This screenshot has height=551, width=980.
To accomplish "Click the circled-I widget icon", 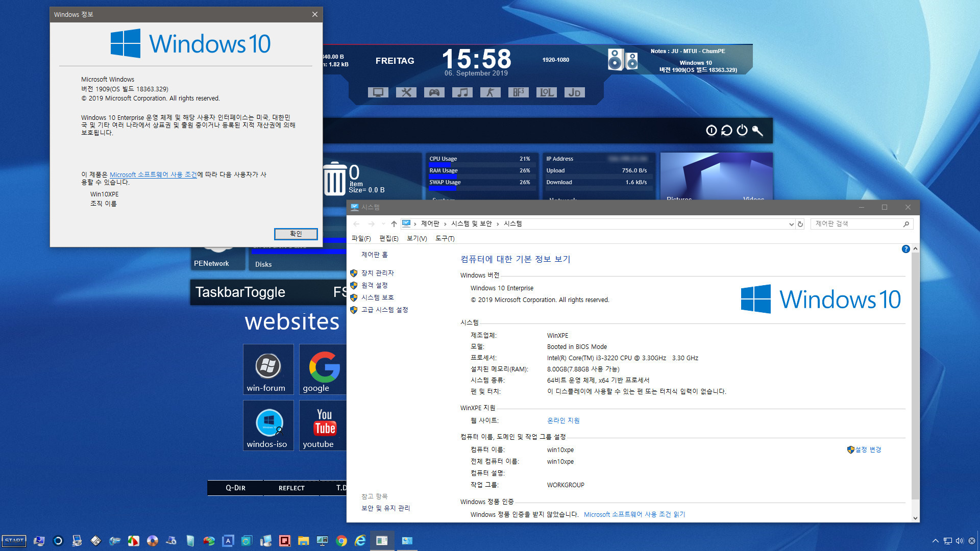I will click(x=711, y=131).
